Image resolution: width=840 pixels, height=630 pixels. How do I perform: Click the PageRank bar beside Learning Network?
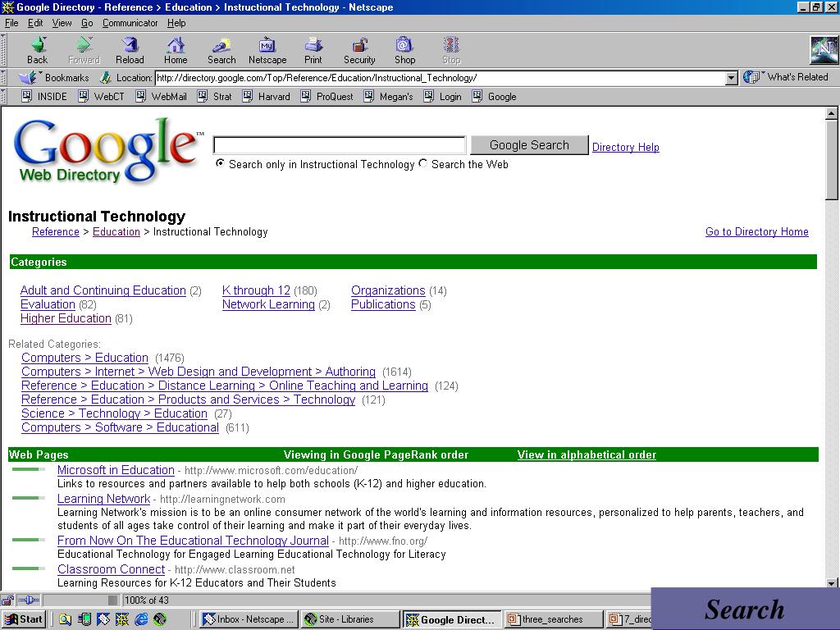[x=29, y=498]
